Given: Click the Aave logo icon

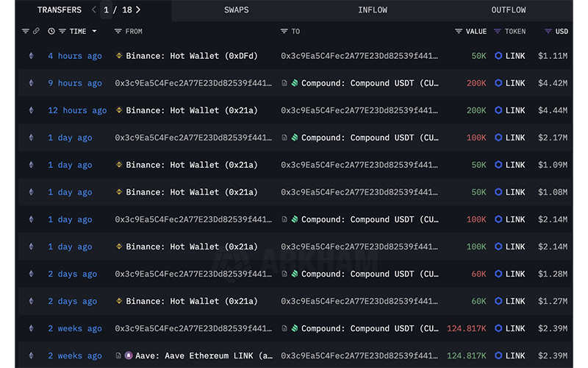Looking at the screenshot, I should pyautogui.click(x=129, y=355).
